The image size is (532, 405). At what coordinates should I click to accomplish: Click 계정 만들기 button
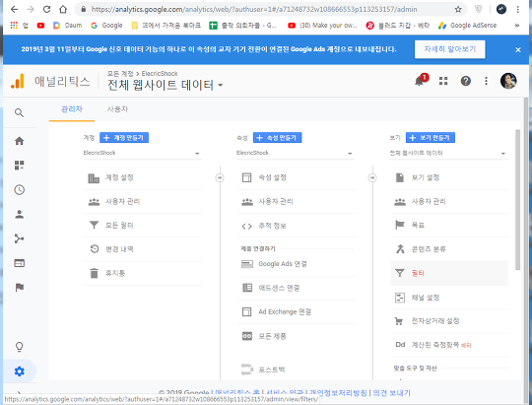click(x=124, y=138)
